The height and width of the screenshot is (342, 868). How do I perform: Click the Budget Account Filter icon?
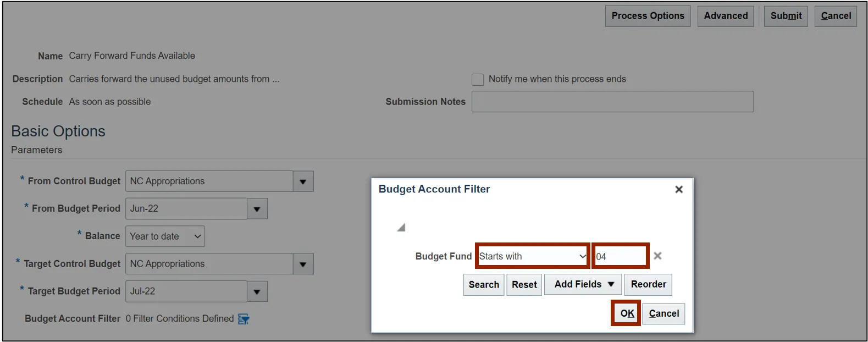[244, 319]
